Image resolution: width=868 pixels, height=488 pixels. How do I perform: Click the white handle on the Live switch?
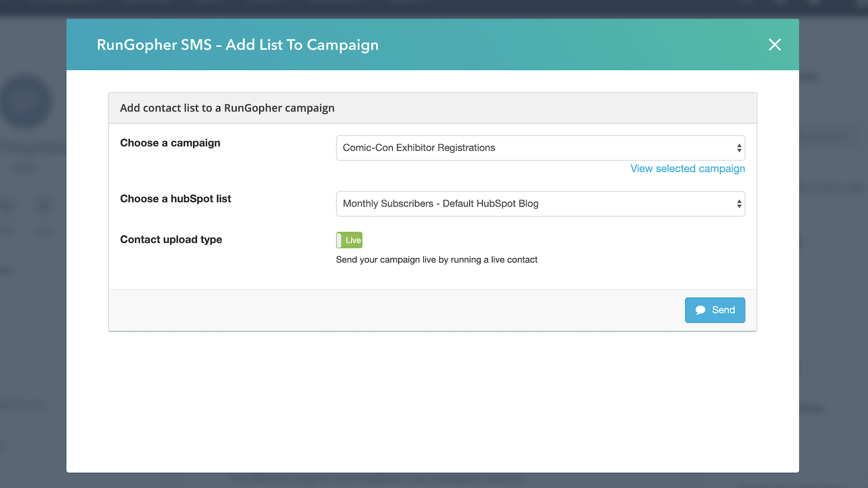339,240
